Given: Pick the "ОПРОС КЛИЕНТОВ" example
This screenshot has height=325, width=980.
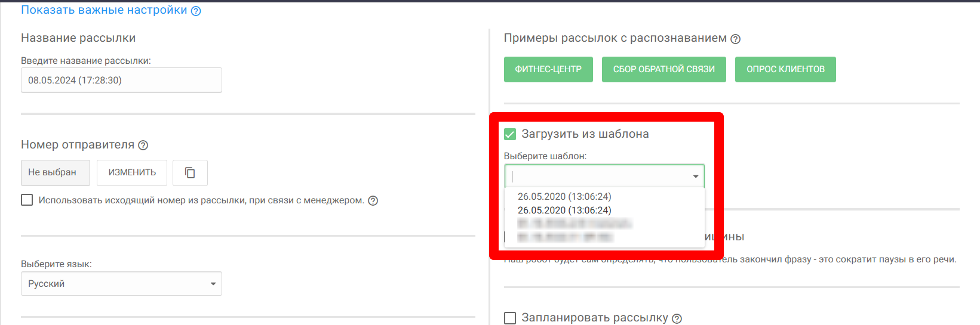Looking at the screenshot, I should (785, 69).
